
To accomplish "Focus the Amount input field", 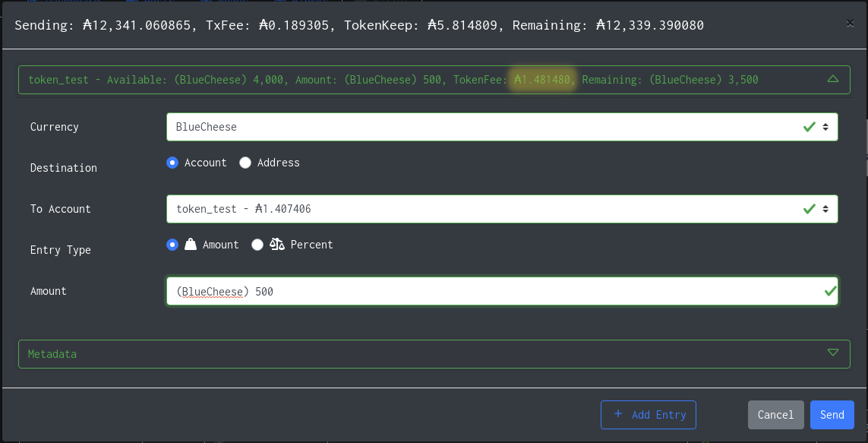I will (502, 291).
